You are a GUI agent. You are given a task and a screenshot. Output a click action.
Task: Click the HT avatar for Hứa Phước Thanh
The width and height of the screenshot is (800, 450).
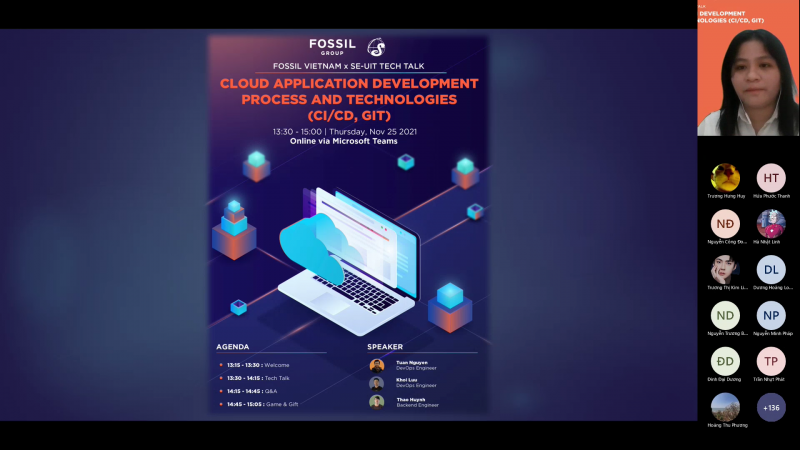771,178
